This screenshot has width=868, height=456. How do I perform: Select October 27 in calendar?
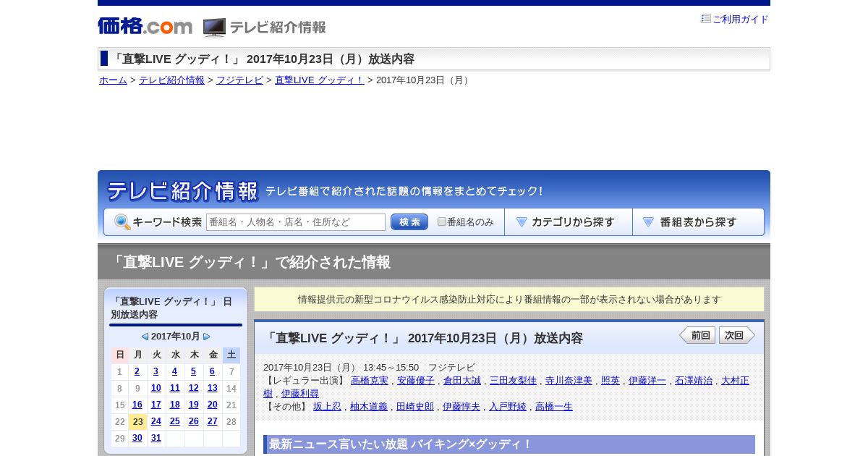tap(212, 421)
